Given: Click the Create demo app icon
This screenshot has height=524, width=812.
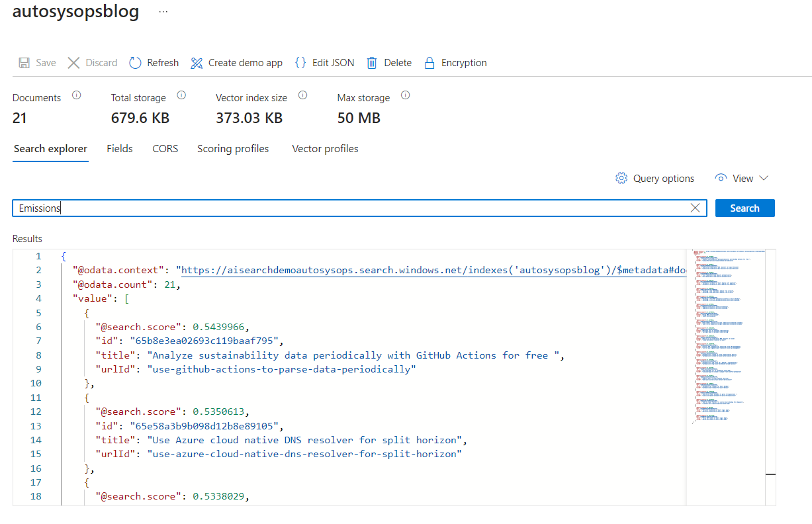Looking at the screenshot, I should pyautogui.click(x=197, y=62).
